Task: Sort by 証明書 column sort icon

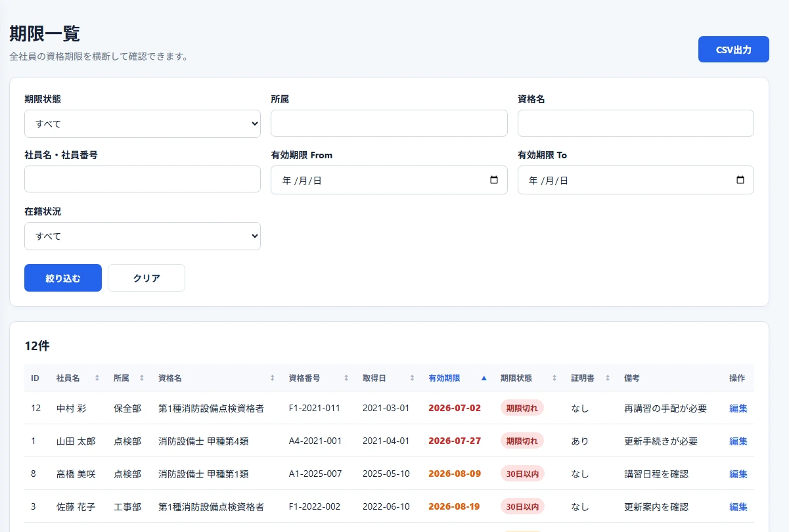Action: (608, 378)
